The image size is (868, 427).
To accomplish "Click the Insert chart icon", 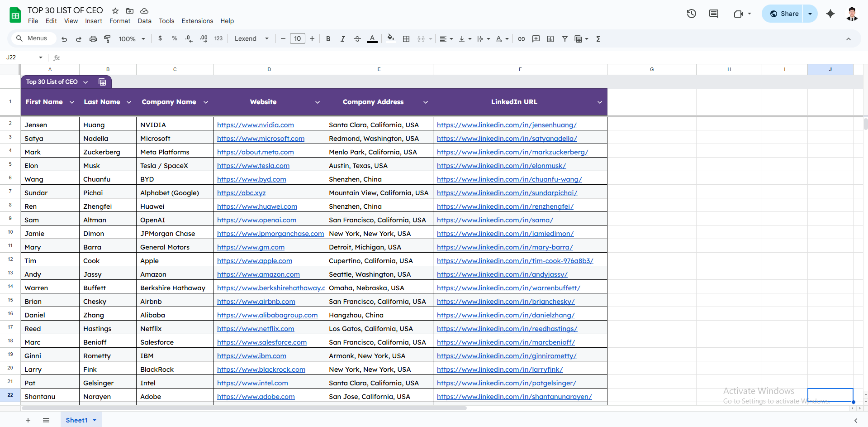I will pyautogui.click(x=550, y=39).
